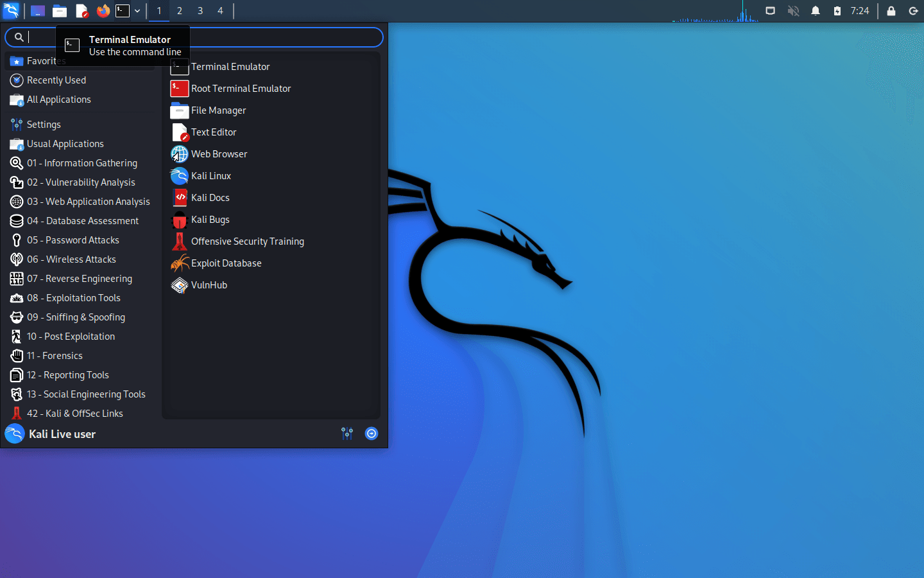Open 06 - Wireless Attacks category

click(81, 259)
